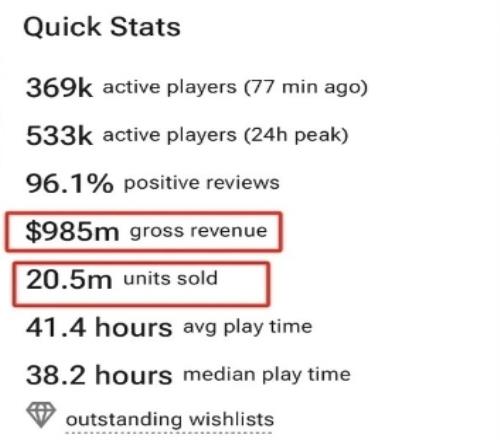Click the avg play time label
The height and width of the screenshot is (440, 500).
click(248, 327)
